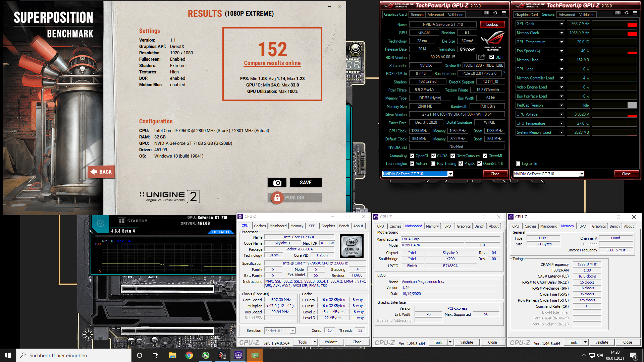Click the screenshot camera icon in Superposition results

coord(277,183)
